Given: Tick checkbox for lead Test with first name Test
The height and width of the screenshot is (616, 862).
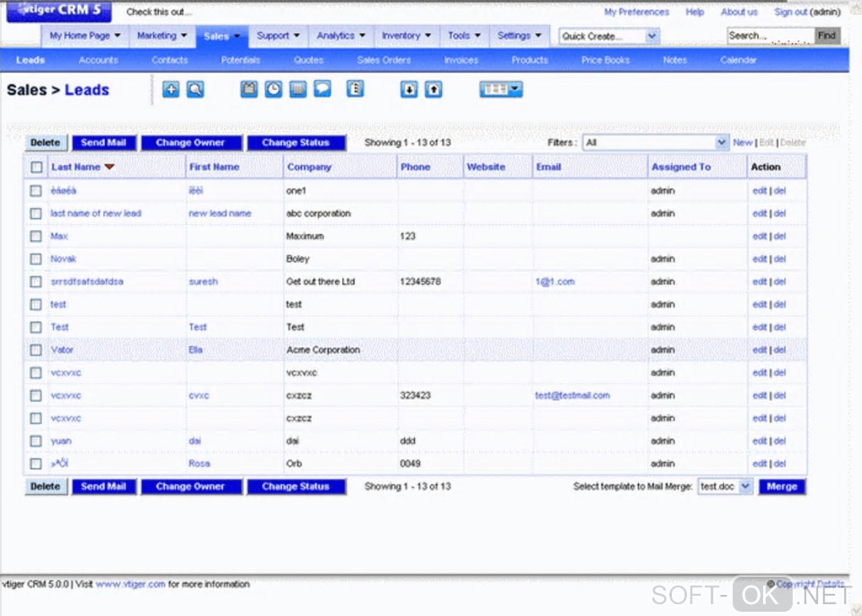Looking at the screenshot, I should 35,327.
